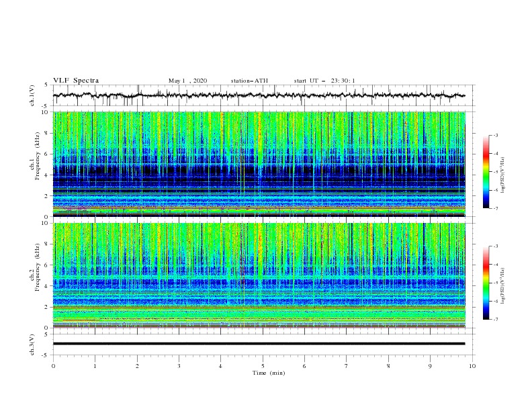The image size is (532, 411).
Task: Click the ch.2 color bar "log(PSD)(V²/Hz)" label
Action: point(503,286)
